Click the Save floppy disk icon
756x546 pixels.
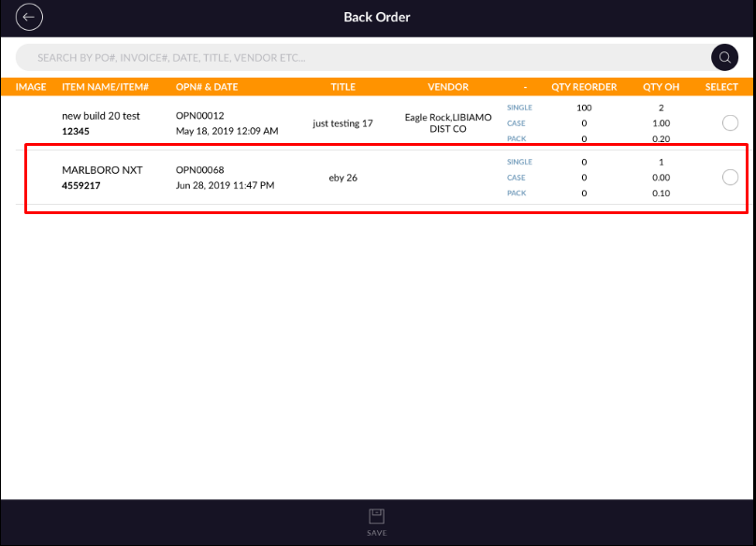tap(377, 516)
